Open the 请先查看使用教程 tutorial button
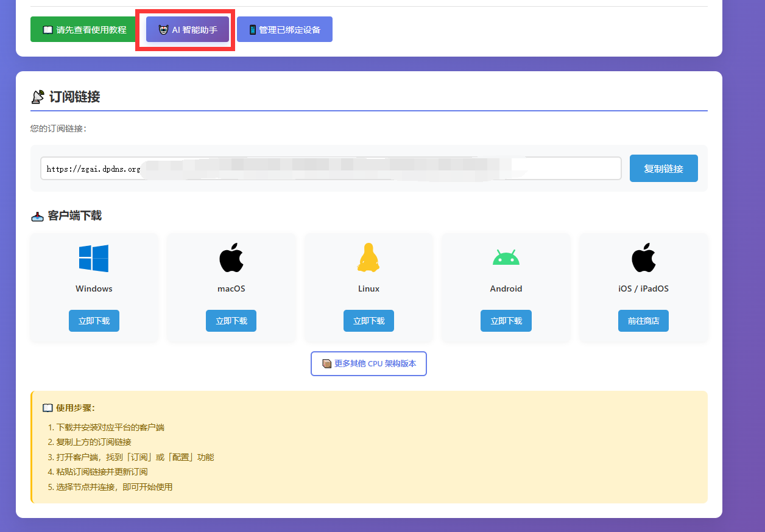The width and height of the screenshot is (765, 532). [85, 29]
